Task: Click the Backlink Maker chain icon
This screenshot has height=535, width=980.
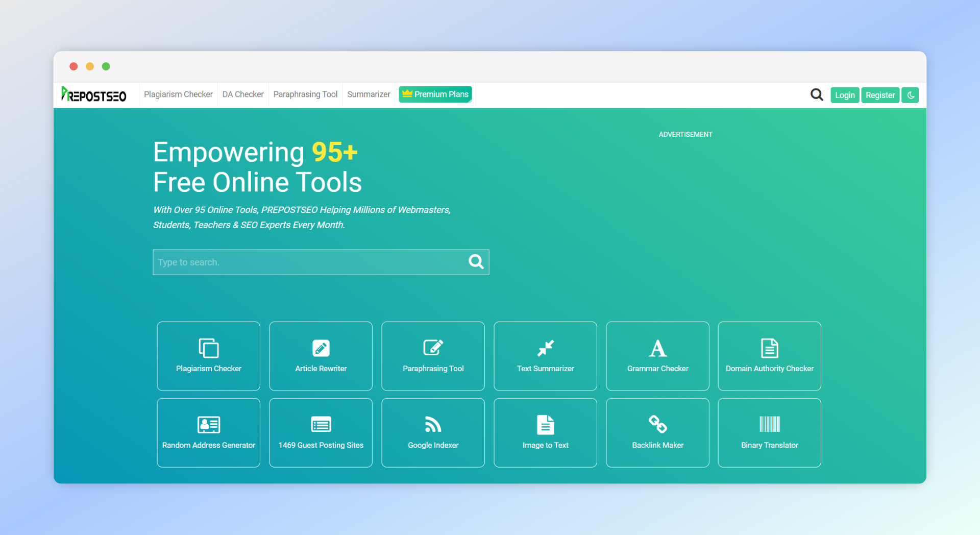Action: click(657, 424)
